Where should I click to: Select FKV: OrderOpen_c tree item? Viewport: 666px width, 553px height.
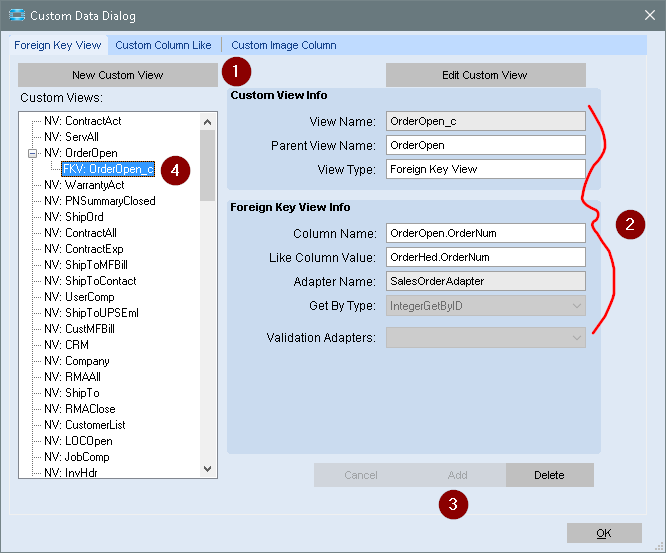click(108, 169)
